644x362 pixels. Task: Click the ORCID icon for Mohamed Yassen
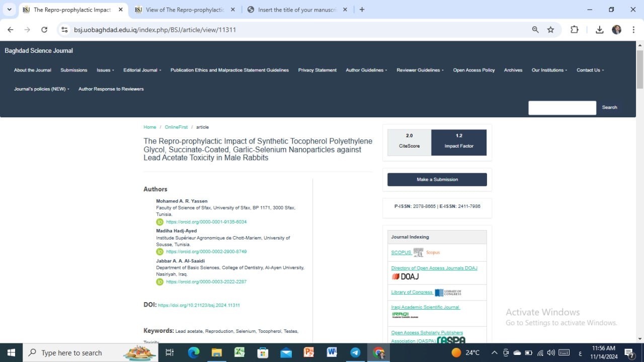click(x=159, y=222)
